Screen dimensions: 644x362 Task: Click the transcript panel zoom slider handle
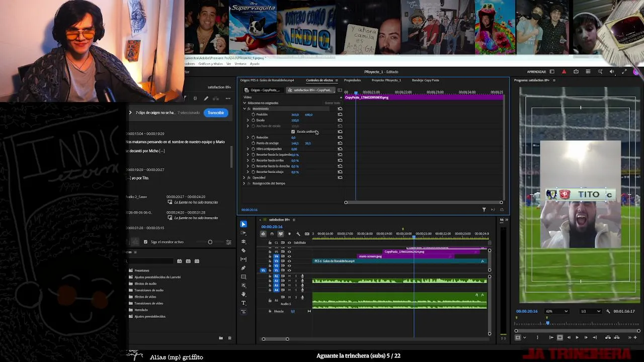pyautogui.click(x=210, y=242)
